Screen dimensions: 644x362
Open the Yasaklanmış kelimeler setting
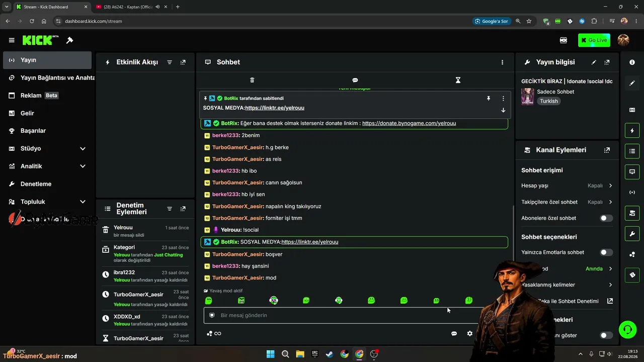click(x=567, y=285)
